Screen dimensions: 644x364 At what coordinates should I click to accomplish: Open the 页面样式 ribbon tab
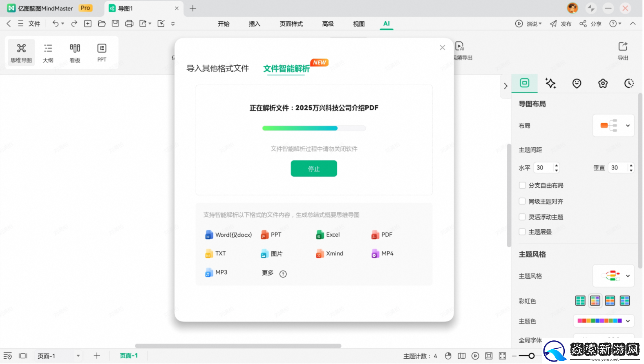[291, 24]
